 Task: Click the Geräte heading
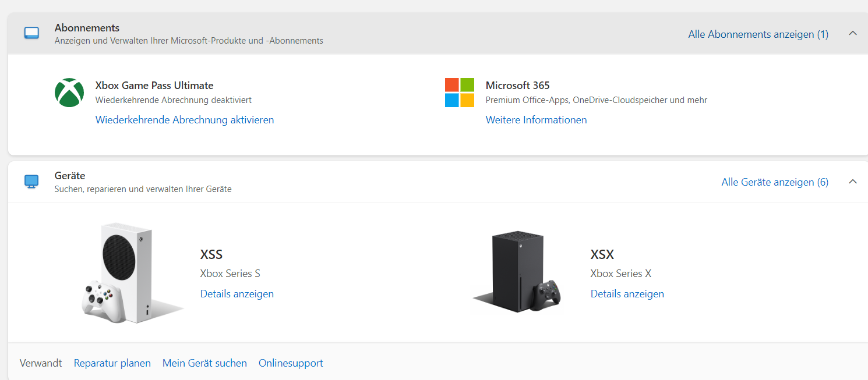coord(70,176)
